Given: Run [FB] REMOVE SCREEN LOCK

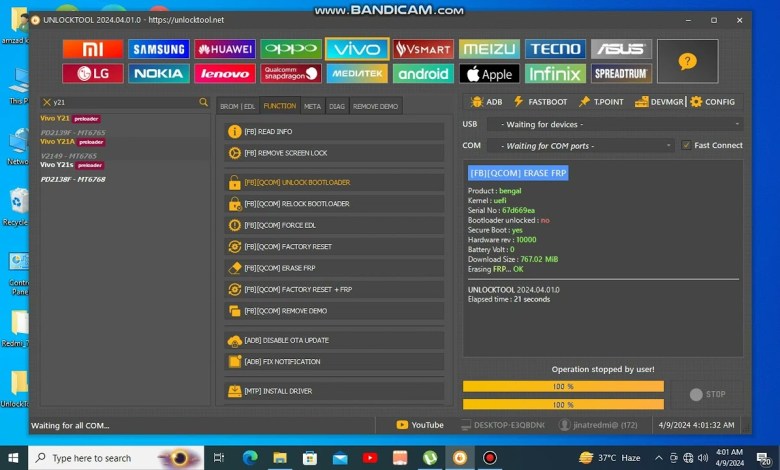Looking at the screenshot, I should click(334, 153).
